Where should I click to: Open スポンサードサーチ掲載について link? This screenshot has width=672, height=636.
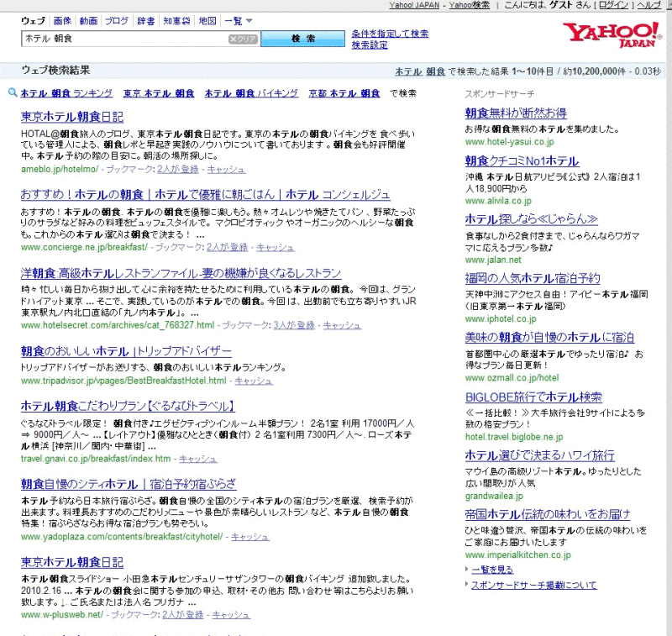(x=533, y=585)
